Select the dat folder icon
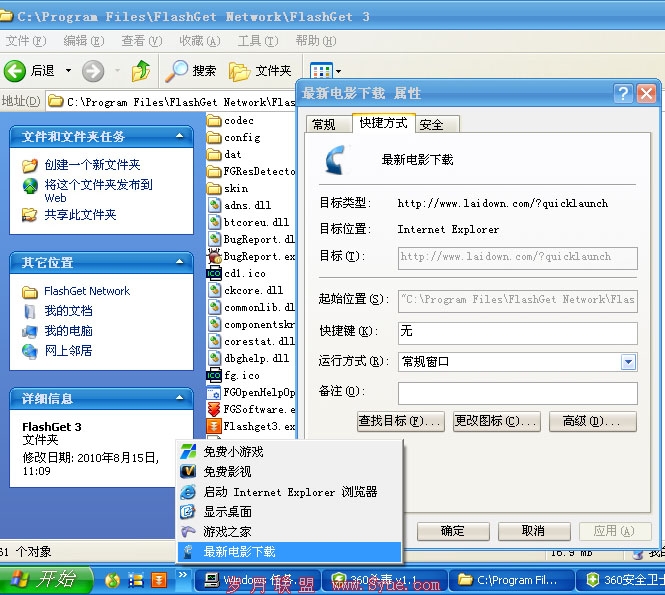Image resolution: width=665 pixels, height=595 pixels. pos(214,155)
